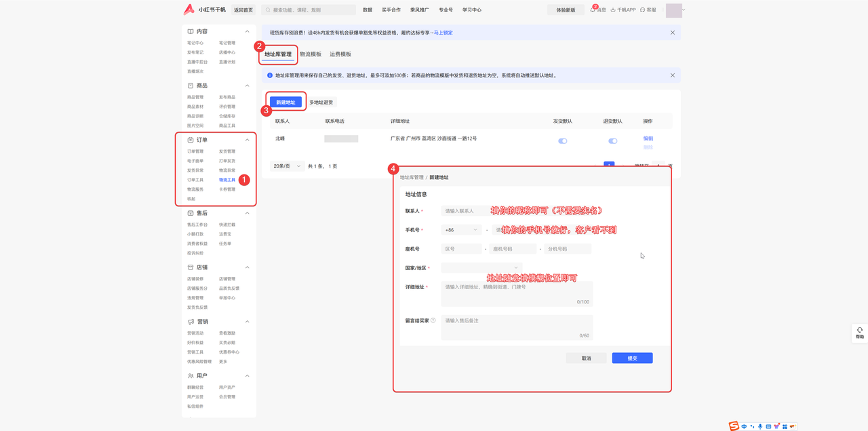Click the 新建地址 button

pyautogui.click(x=285, y=102)
